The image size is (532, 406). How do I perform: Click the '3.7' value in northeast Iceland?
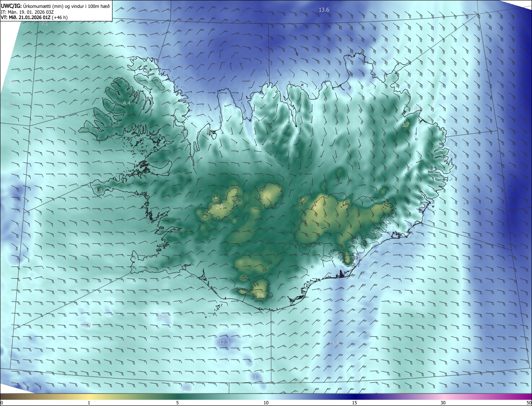pyautogui.click(x=406, y=125)
